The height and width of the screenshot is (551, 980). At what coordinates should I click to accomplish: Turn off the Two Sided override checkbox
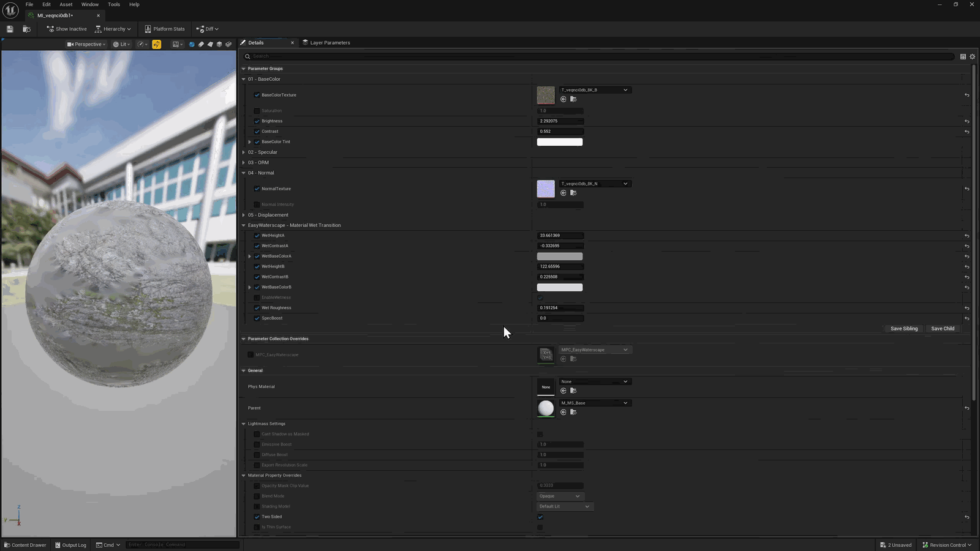[257, 517]
